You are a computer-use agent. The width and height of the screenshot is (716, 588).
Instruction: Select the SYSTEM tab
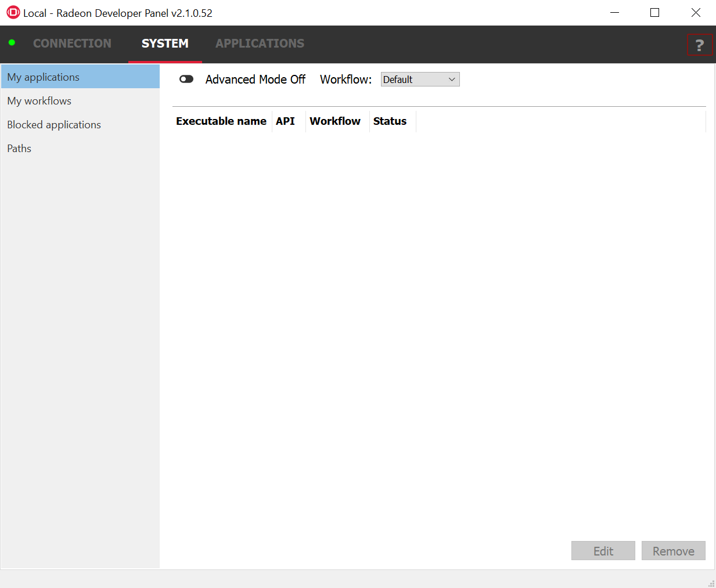click(165, 44)
